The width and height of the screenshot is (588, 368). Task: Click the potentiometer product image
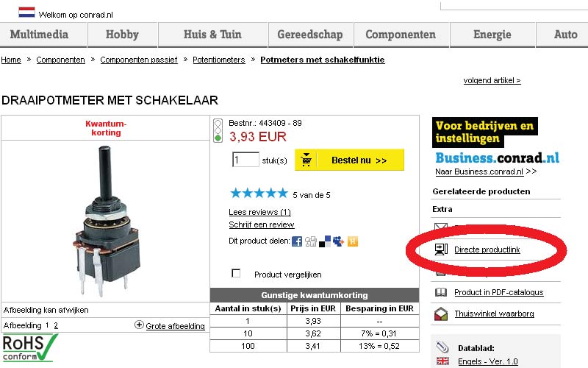(x=107, y=219)
